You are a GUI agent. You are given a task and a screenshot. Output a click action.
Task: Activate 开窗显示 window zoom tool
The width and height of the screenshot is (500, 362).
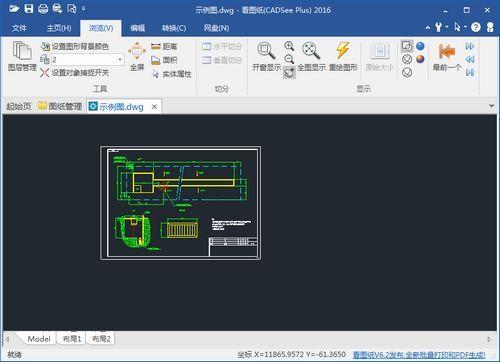[266, 56]
